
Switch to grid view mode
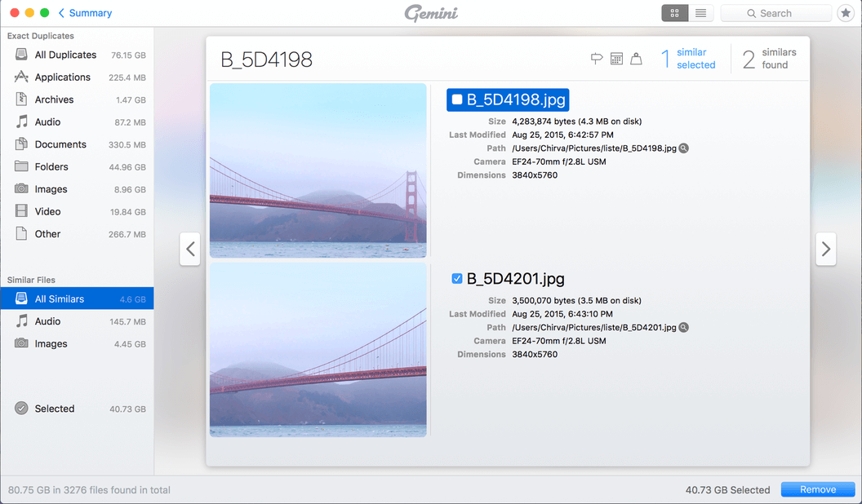674,13
